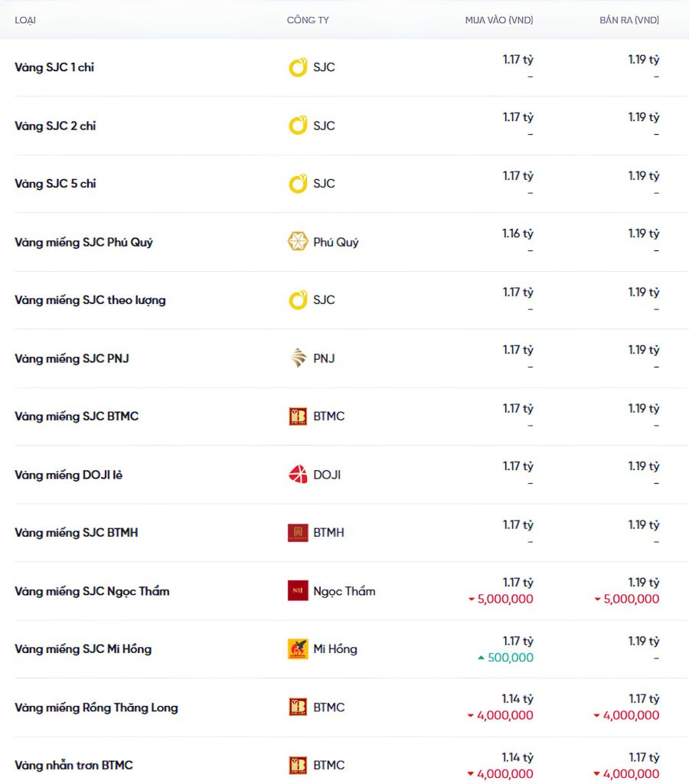
Task: Select Vàng miếng DOJI lẻ row
Action: click(x=344, y=475)
